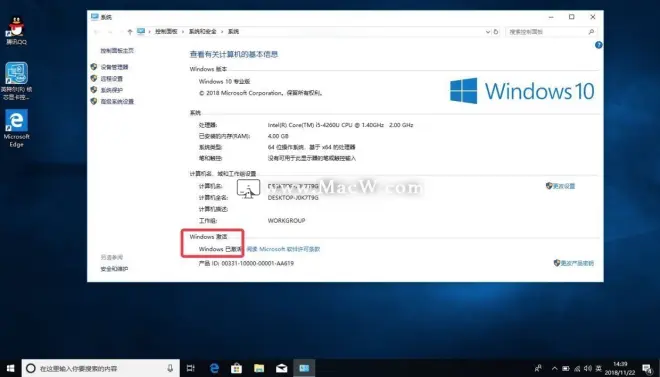Click the System window title bar icon
Screen dimensions: 660x377
point(95,17)
